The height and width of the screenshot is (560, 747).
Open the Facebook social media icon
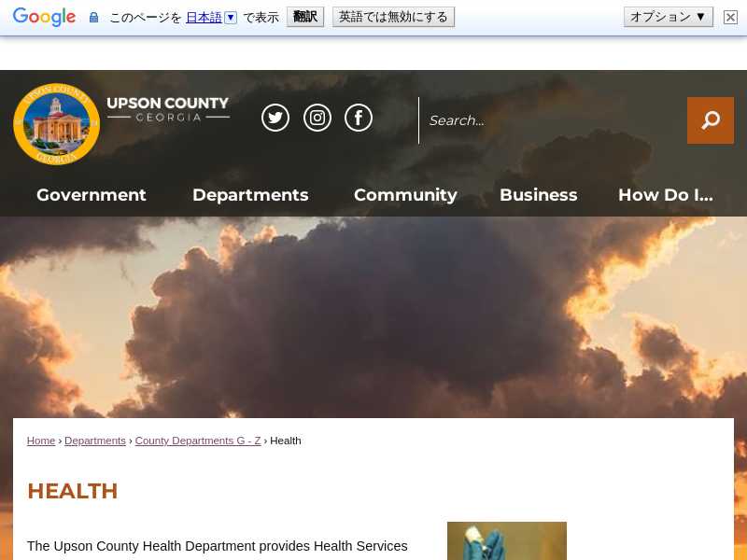(359, 118)
